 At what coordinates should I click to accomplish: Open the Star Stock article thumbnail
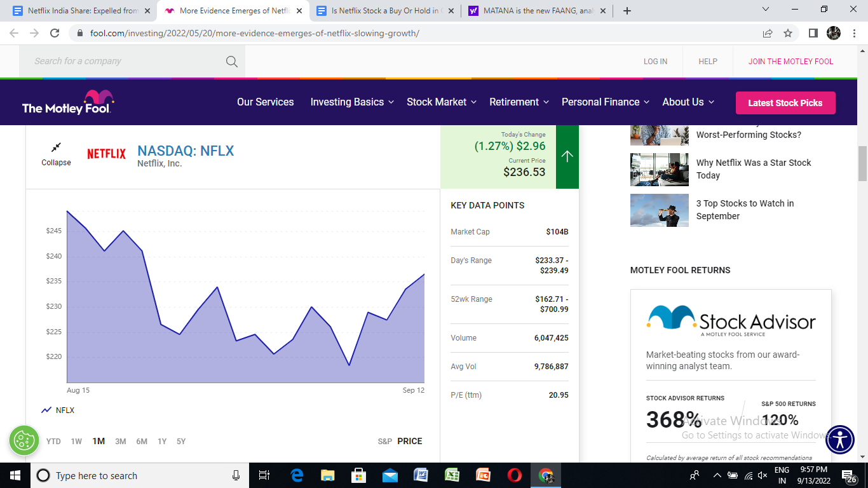click(660, 170)
